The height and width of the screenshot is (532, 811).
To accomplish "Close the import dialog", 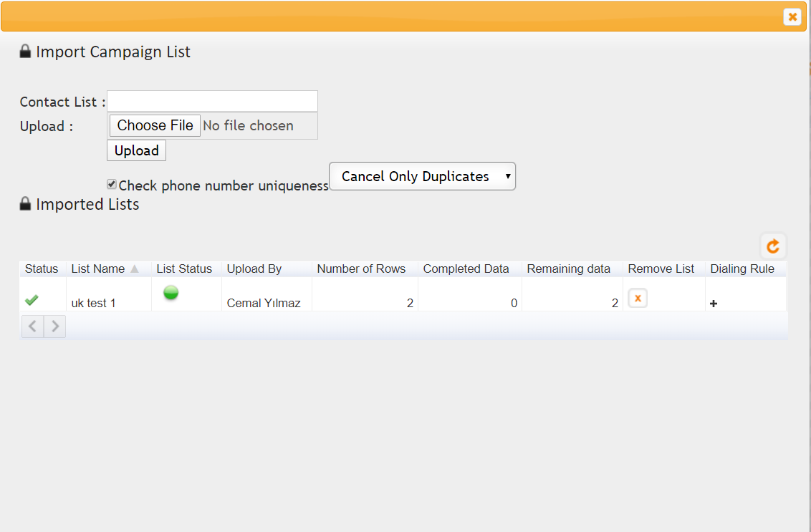I will (x=792, y=17).
